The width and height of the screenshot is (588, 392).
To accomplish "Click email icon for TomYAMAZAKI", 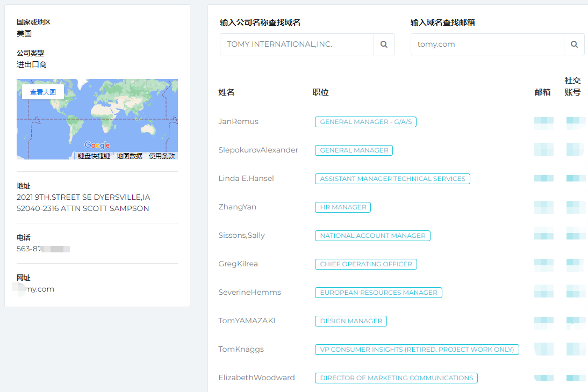I will (543, 321).
